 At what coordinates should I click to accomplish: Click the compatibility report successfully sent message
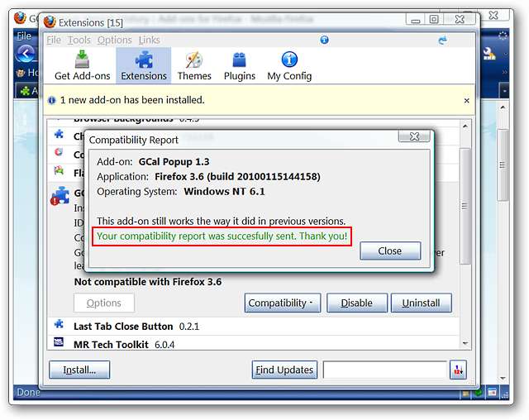[x=222, y=236]
